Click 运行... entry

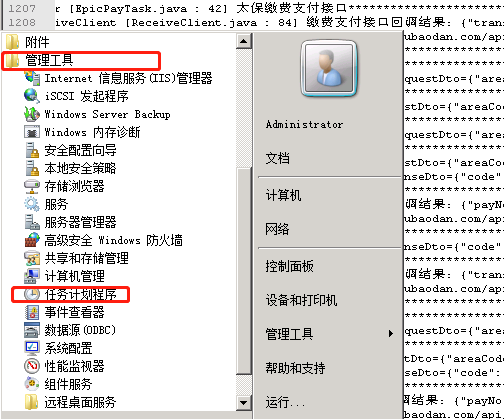(x=285, y=402)
